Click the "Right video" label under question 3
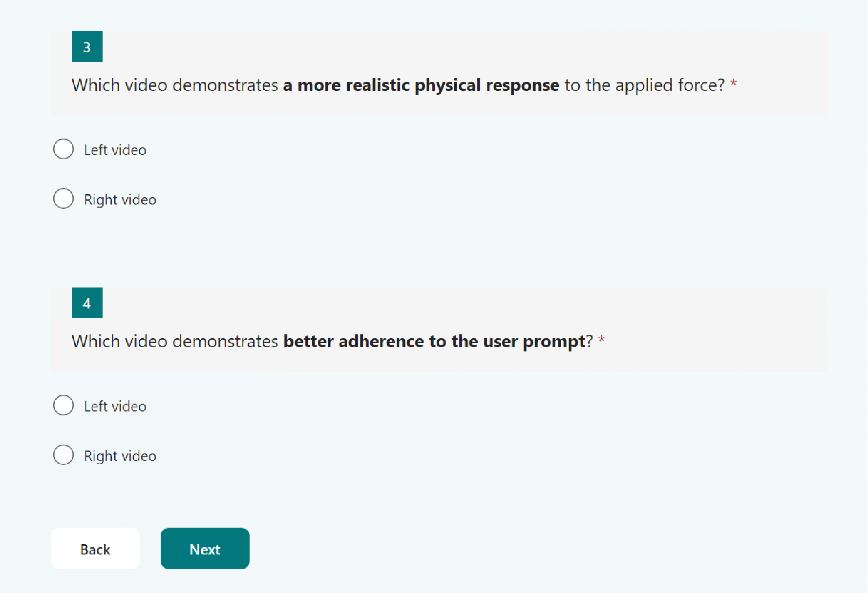 [120, 200]
